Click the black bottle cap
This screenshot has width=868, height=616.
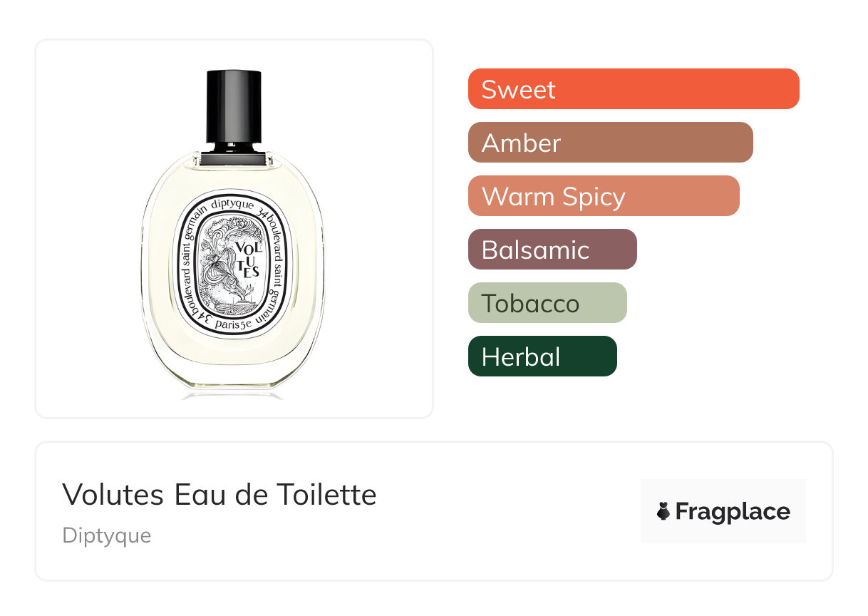click(233, 106)
